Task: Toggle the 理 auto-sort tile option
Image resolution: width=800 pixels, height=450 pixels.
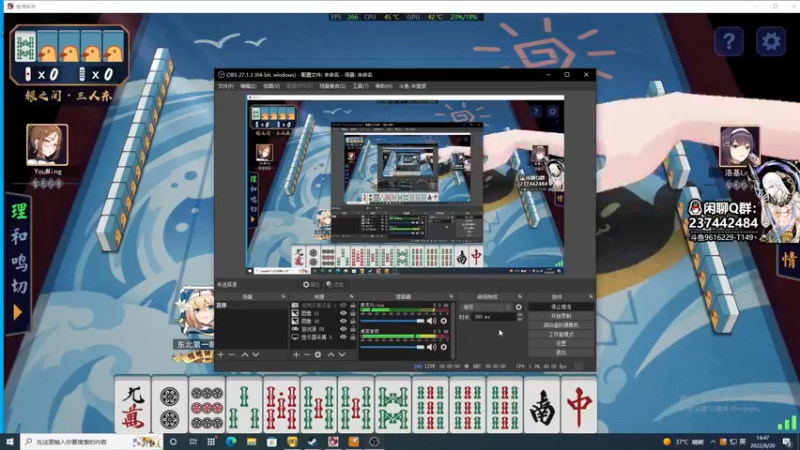Action: (19, 211)
